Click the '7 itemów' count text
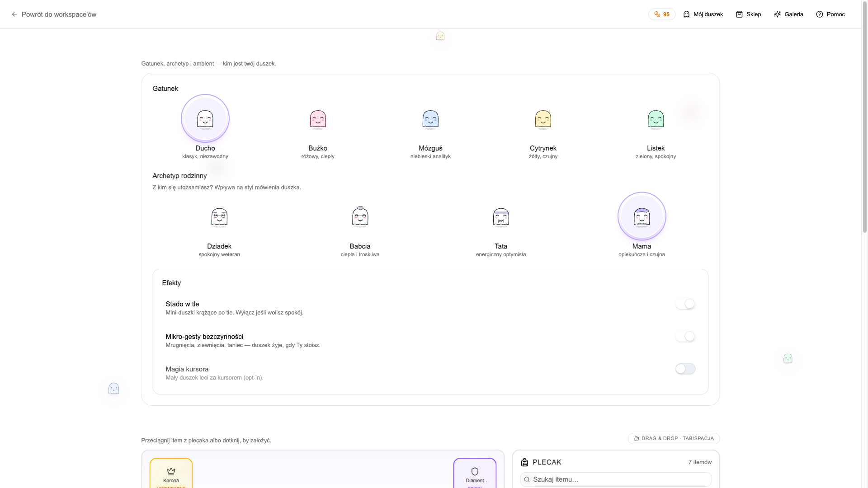 pos(700,462)
